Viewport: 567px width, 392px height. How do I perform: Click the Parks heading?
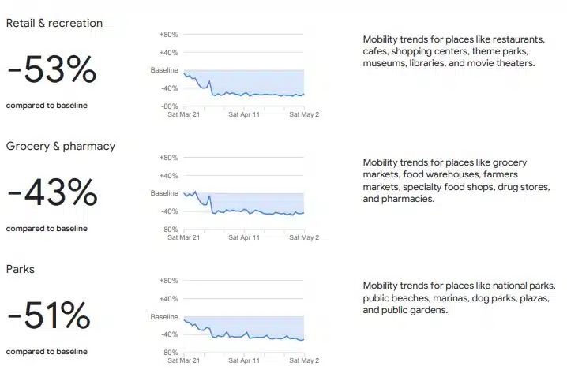point(21,269)
